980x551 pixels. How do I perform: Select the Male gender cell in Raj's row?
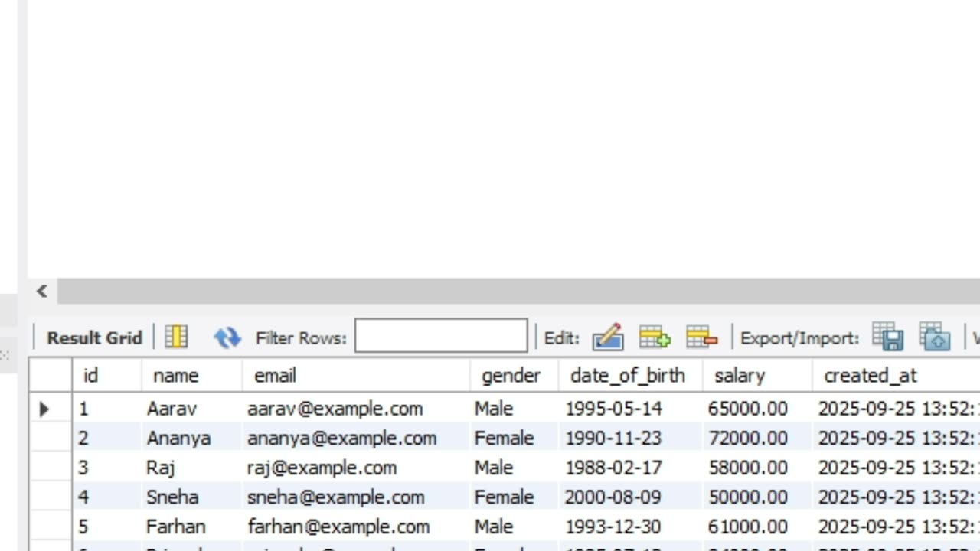pos(514,468)
